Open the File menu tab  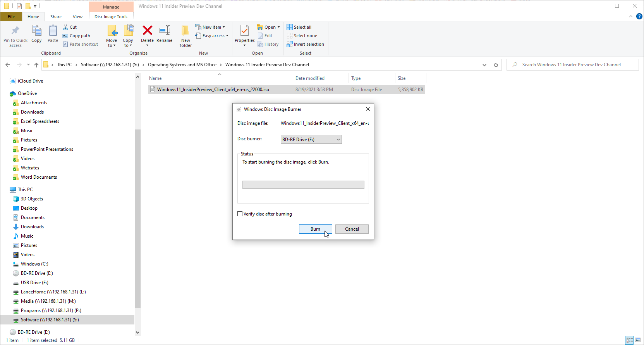pos(11,17)
